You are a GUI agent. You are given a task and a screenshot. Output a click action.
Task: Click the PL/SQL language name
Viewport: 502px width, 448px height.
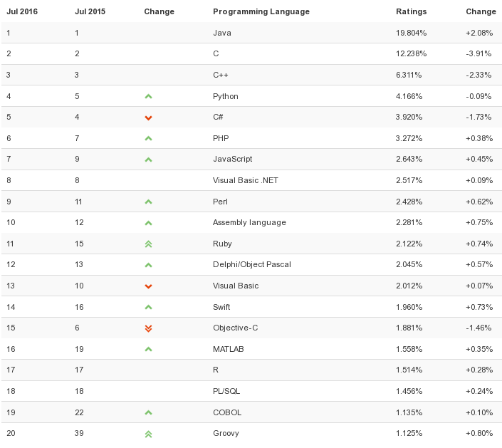[226, 391]
